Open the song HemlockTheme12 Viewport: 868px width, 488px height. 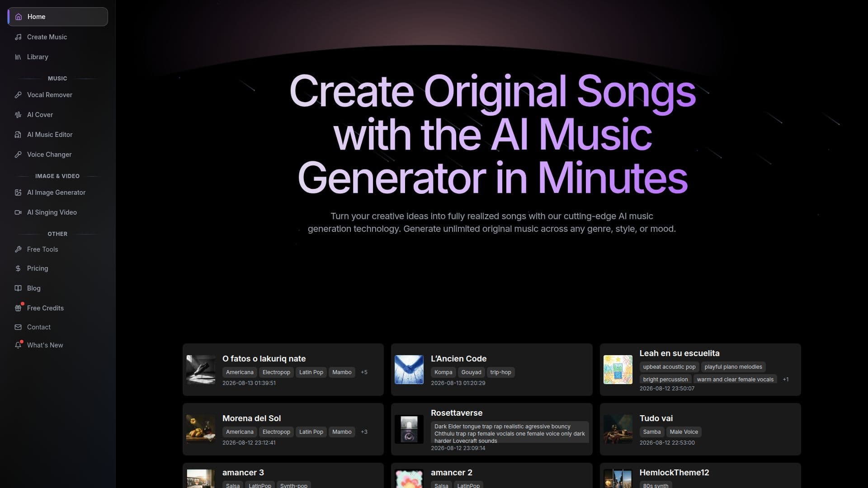pyautogui.click(x=674, y=473)
